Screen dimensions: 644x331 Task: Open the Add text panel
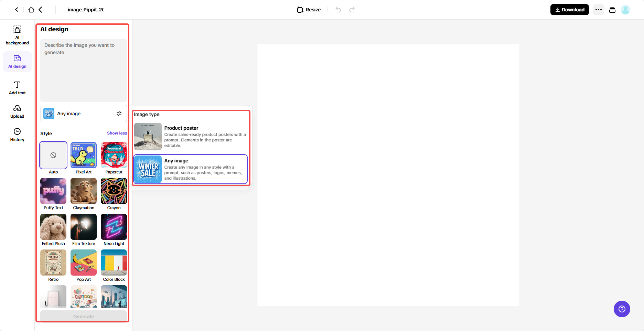tap(17, 87)
